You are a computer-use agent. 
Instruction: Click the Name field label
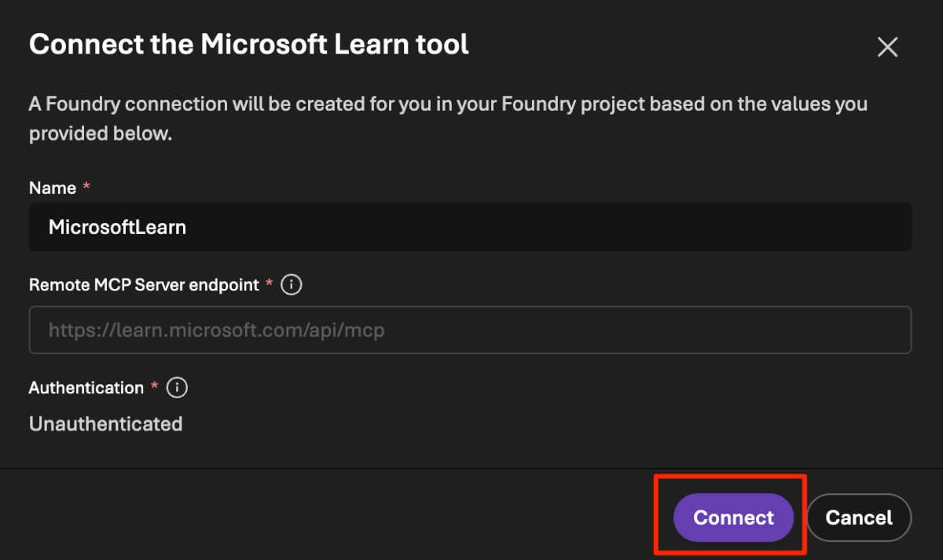[53, 188]
